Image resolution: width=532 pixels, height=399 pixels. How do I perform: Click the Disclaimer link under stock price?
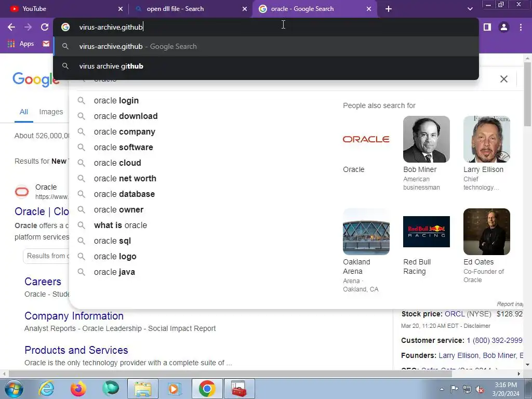coord(477,326)
